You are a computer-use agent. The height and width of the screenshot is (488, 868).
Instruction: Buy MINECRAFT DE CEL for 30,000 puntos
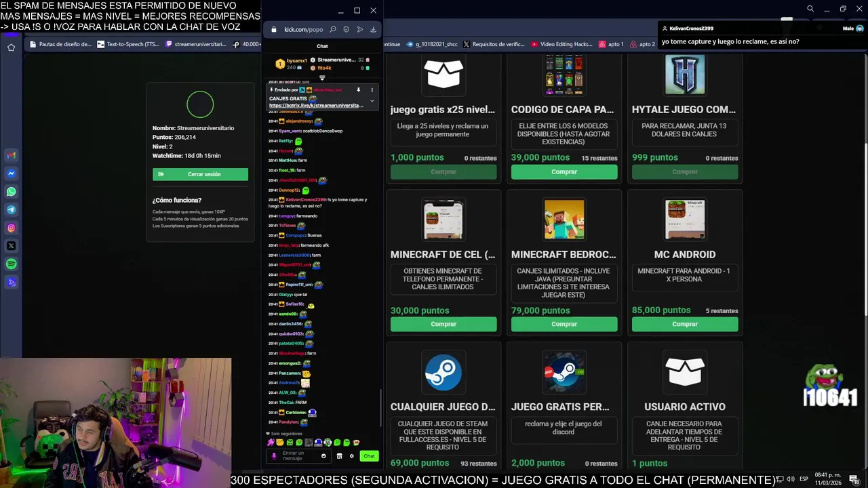443,324
